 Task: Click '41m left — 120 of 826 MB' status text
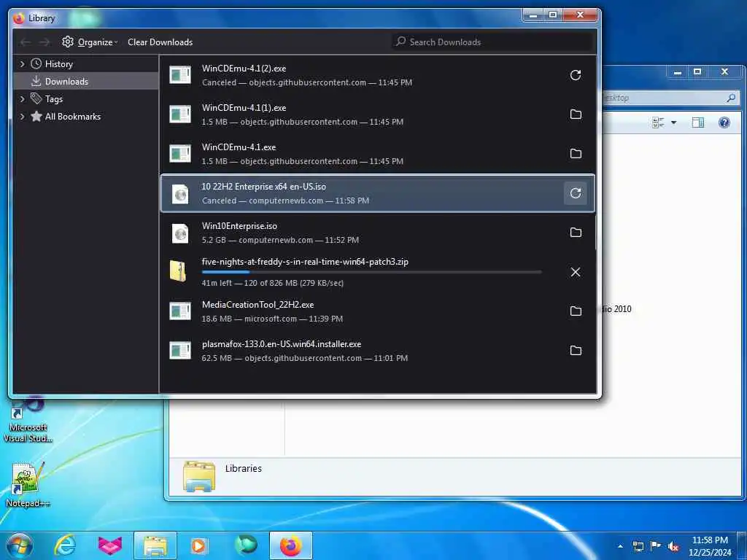click(x=273, y=283)
